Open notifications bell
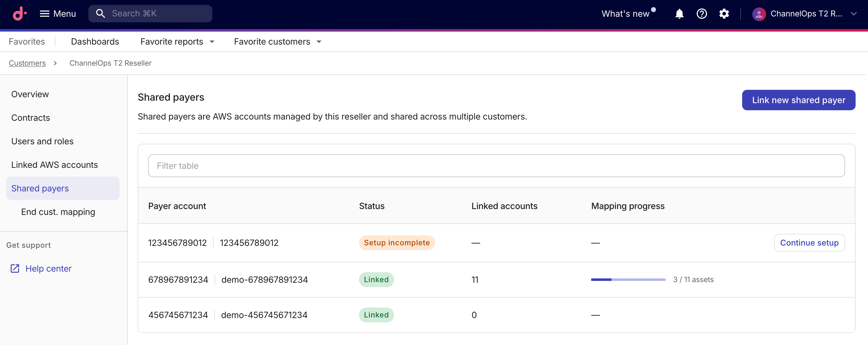This screenshot has width=868, height=345. [679, 13]
